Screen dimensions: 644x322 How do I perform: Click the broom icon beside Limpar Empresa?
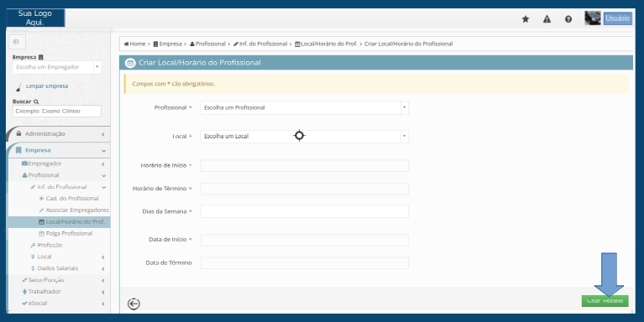[x=18, y=87]
